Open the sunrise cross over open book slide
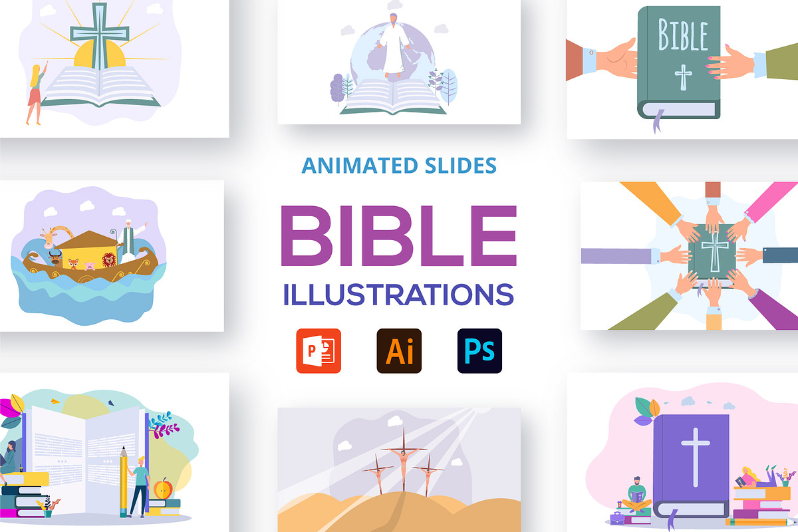 coord(114,68)
